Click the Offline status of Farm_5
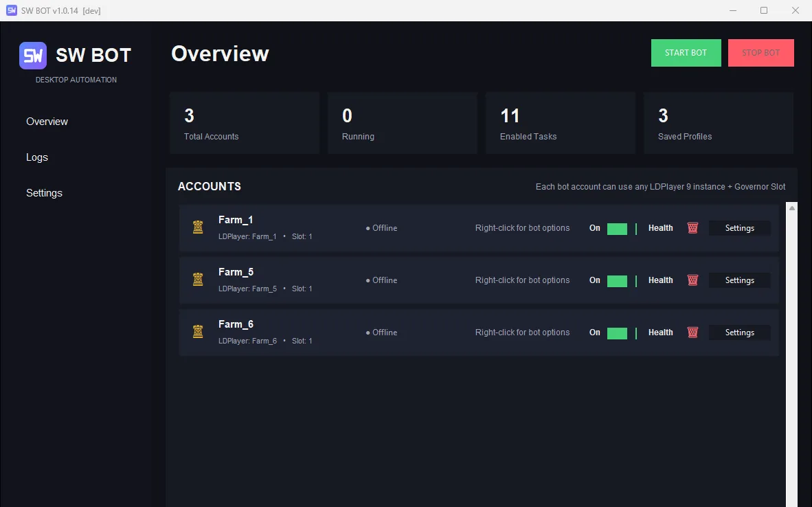Viewport: 812px width, 507px height. click(382, 280)
